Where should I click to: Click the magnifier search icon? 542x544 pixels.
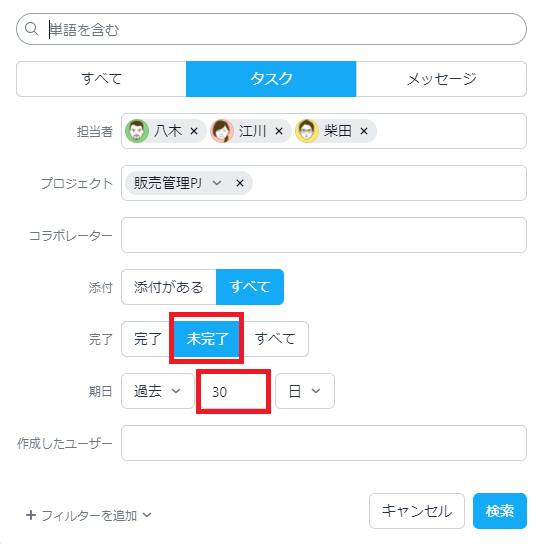click(x=32, y=29)
